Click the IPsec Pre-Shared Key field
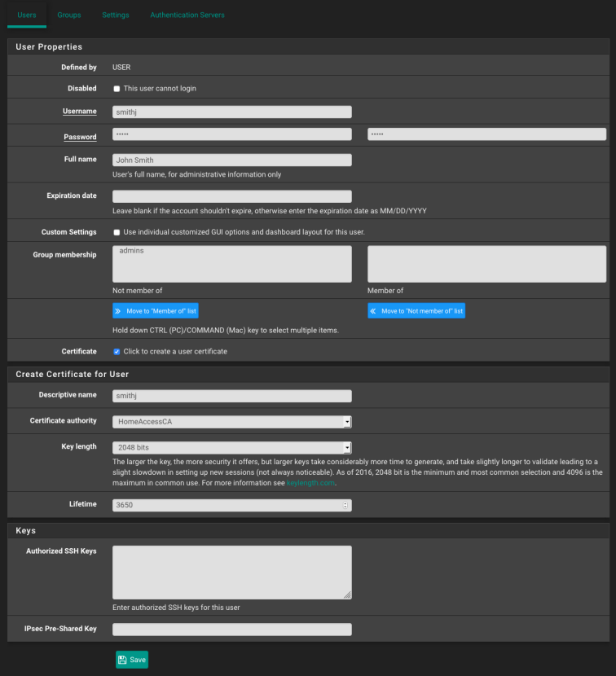The width and height of the screenshot is (616, 676). 232,630
